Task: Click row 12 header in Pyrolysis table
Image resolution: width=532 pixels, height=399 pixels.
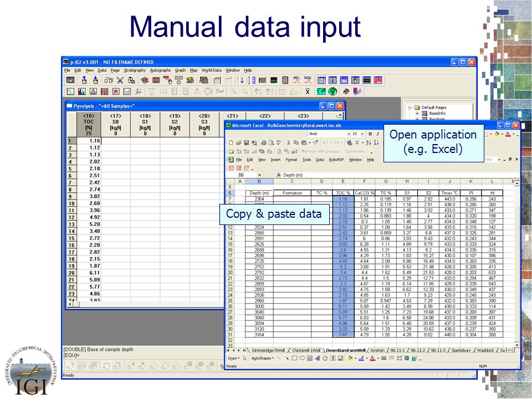Action: [71, 217]
